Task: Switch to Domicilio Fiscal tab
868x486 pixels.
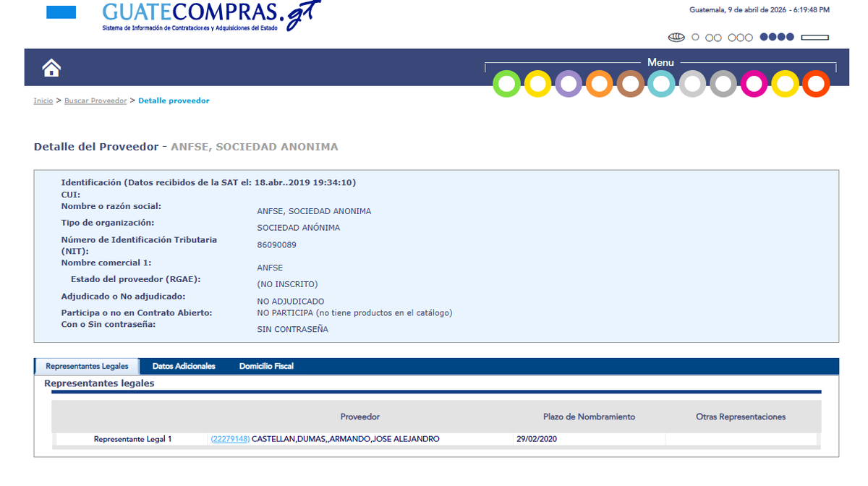Action: [x=266, y=366]
